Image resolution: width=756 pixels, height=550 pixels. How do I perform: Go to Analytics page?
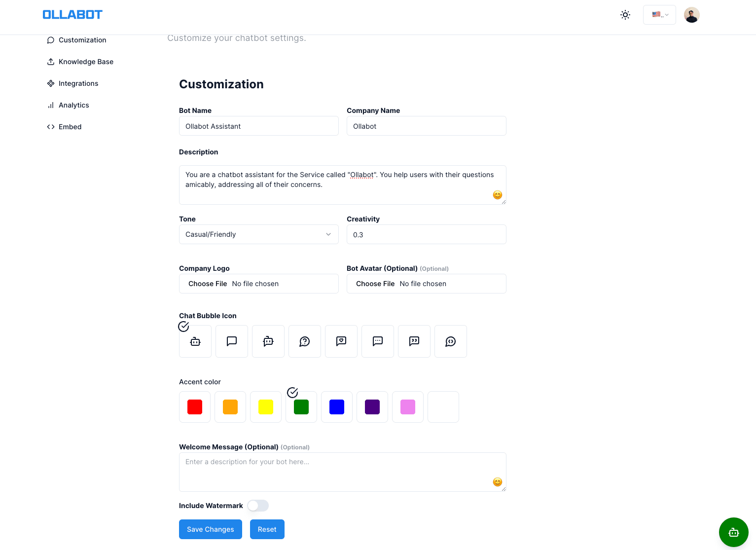click(74, 105)
